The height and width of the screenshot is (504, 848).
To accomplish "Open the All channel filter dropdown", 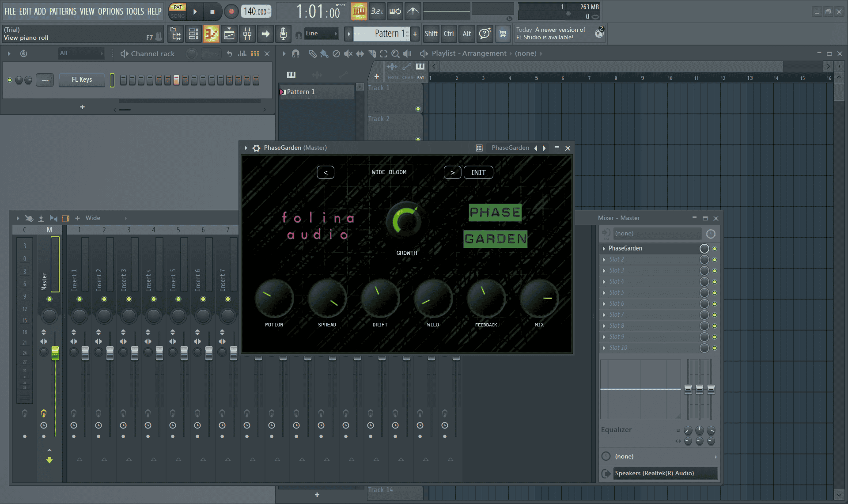I will click(82, 53).
